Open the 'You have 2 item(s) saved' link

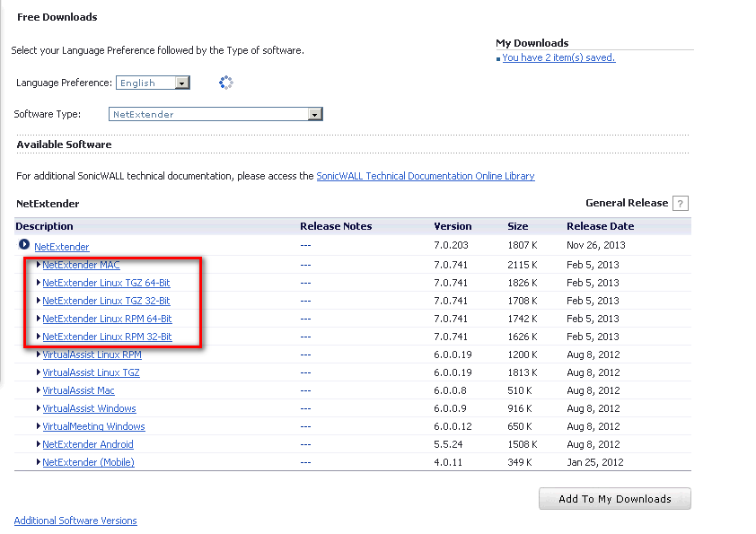click(x=558, y=57)
